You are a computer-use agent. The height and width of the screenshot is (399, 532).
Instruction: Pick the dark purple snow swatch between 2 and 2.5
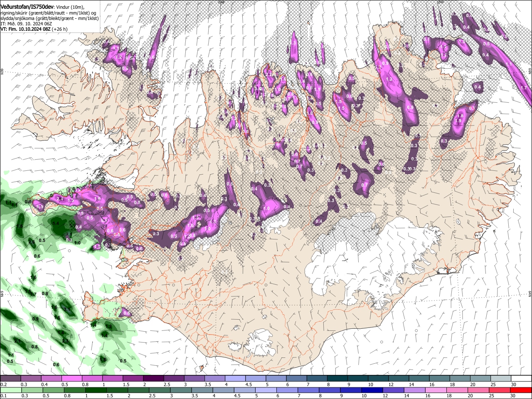tap(153, 379)
